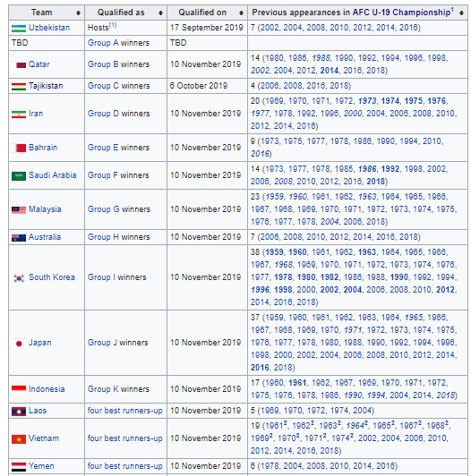Open the Qatar team link

point(39,64)
